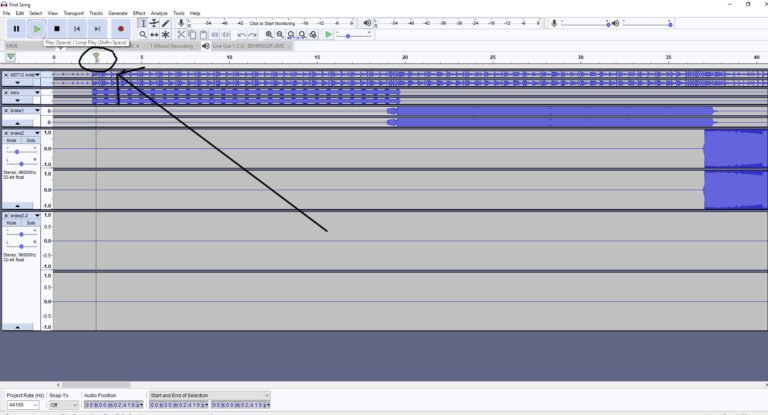Click the green Play-at-Speed button
This screenshot has height=415, width=768.
click(x=329, y=35)
